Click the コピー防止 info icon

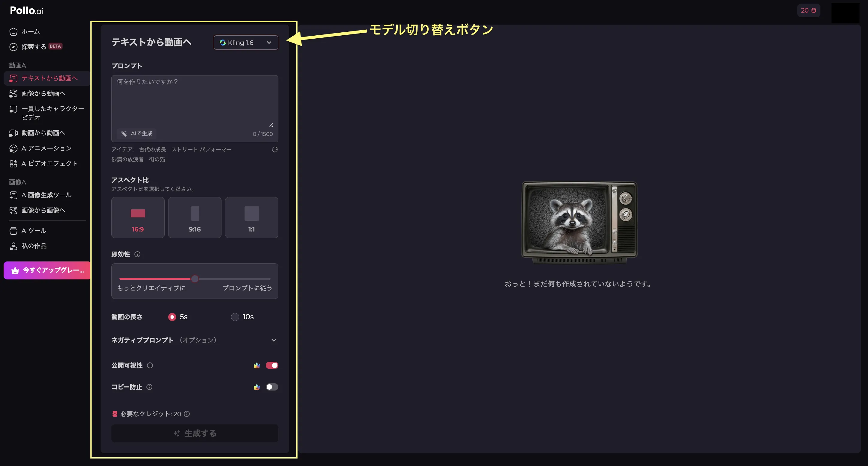(x=149, y=387)
